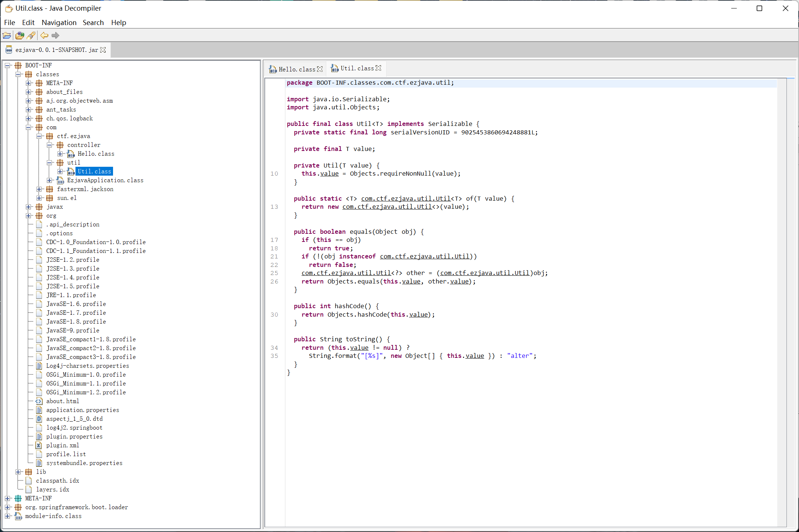Expand the org.springframework.boot.loader node
The image size is (799, 532).
(x=7, y=507)
